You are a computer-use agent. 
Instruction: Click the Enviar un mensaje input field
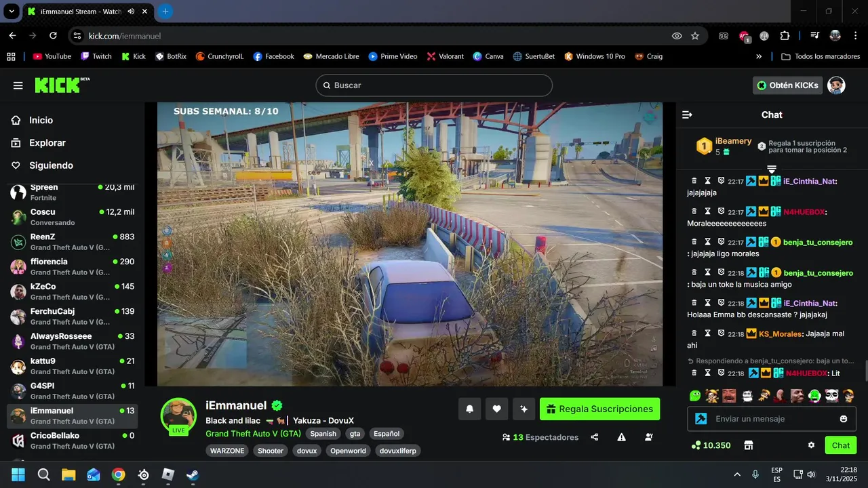click(772, 419)
